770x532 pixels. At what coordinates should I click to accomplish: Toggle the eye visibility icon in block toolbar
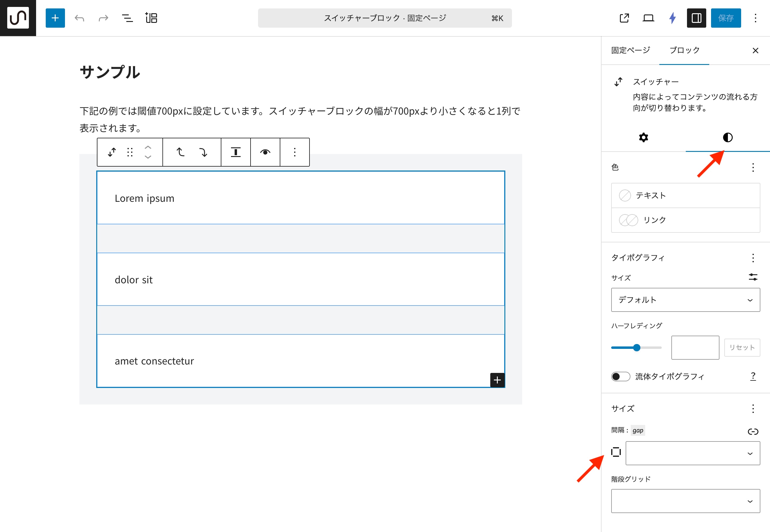pyautogui.click(x=265, y=152)
